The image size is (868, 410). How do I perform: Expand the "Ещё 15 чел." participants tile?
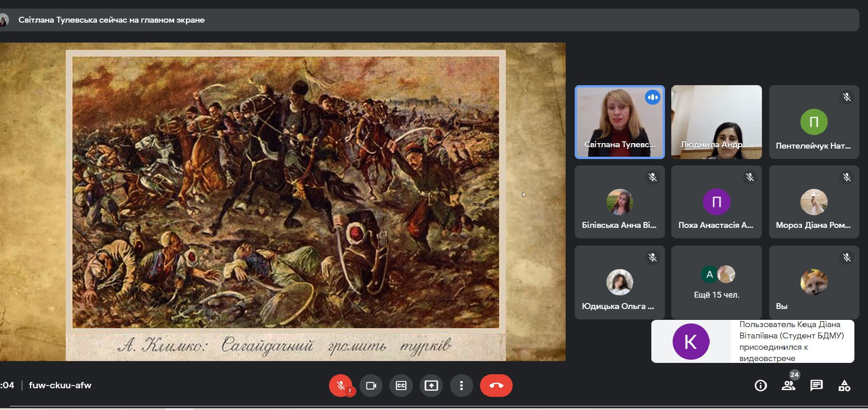(716, 282)
